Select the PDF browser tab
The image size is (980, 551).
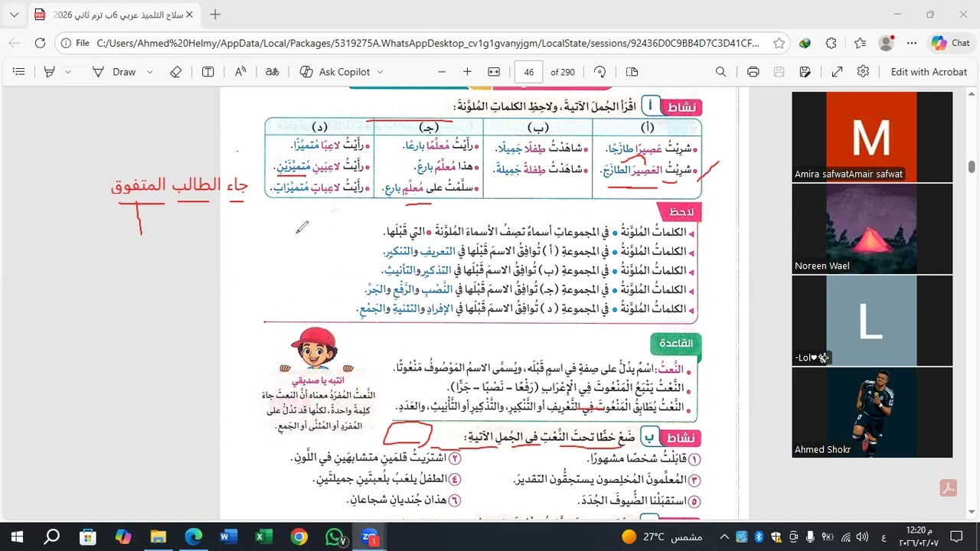(113, 15)
